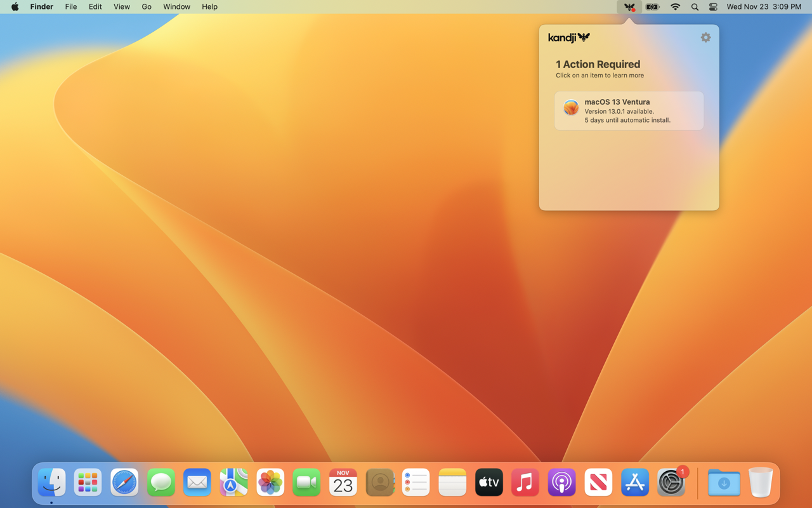Open the Go menu in the menu bar

point(146,7)
